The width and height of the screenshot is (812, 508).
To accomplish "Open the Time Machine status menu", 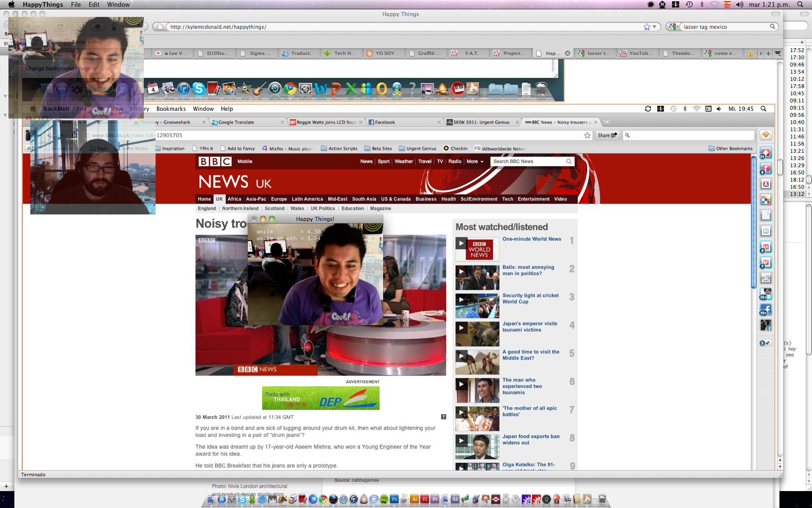I will 689,5.
